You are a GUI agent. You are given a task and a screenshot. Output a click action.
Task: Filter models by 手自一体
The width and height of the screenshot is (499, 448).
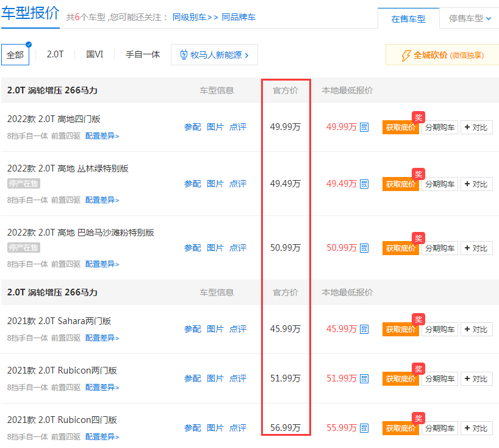[143, 54]
